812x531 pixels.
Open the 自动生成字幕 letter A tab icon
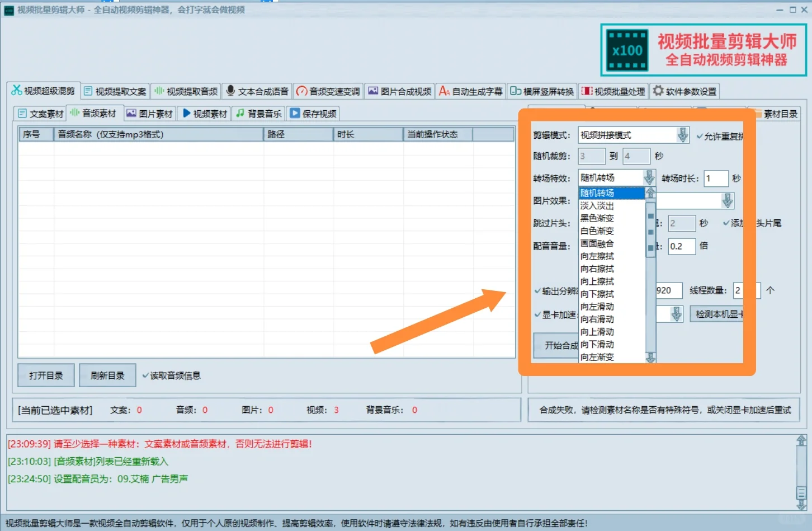pos(445,91)
